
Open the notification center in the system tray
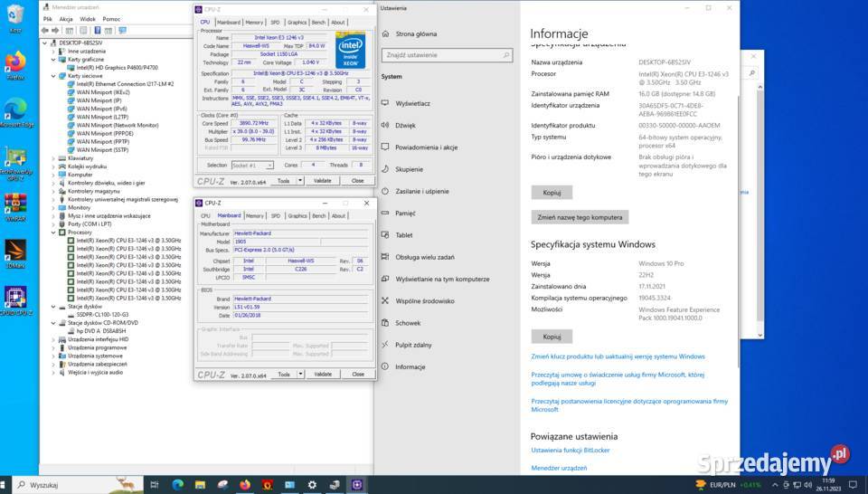[853, 485]
